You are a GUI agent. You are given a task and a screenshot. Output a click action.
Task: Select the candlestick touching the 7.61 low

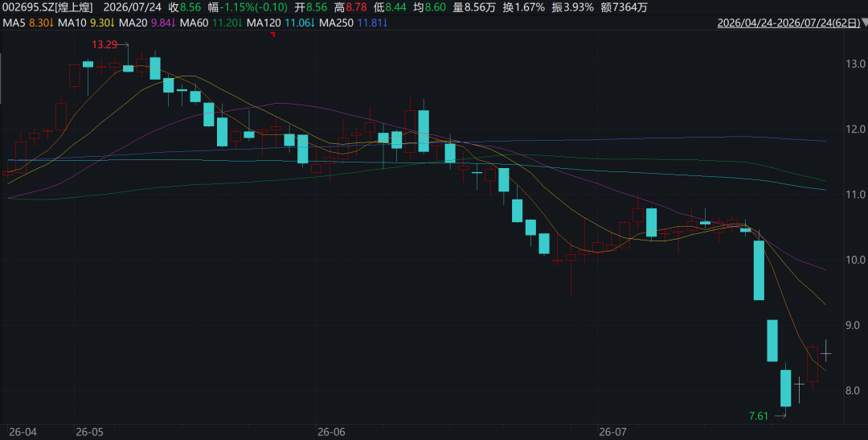point(785,389)
